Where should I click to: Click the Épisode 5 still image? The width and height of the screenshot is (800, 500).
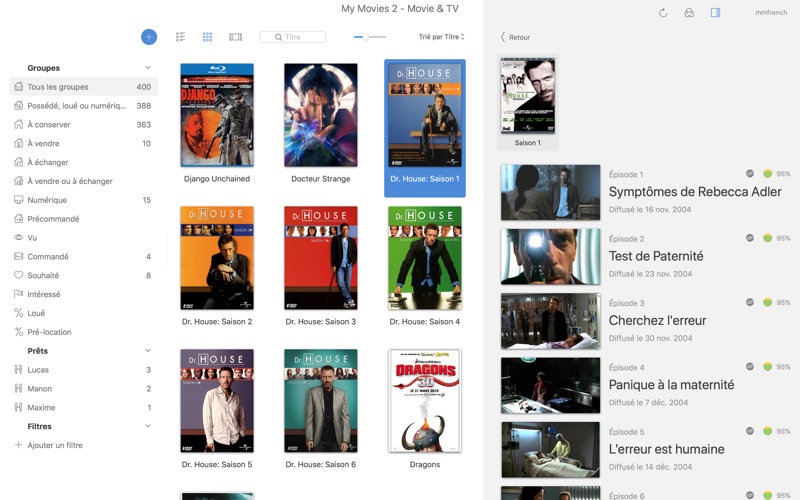click(x=551, y=449)
